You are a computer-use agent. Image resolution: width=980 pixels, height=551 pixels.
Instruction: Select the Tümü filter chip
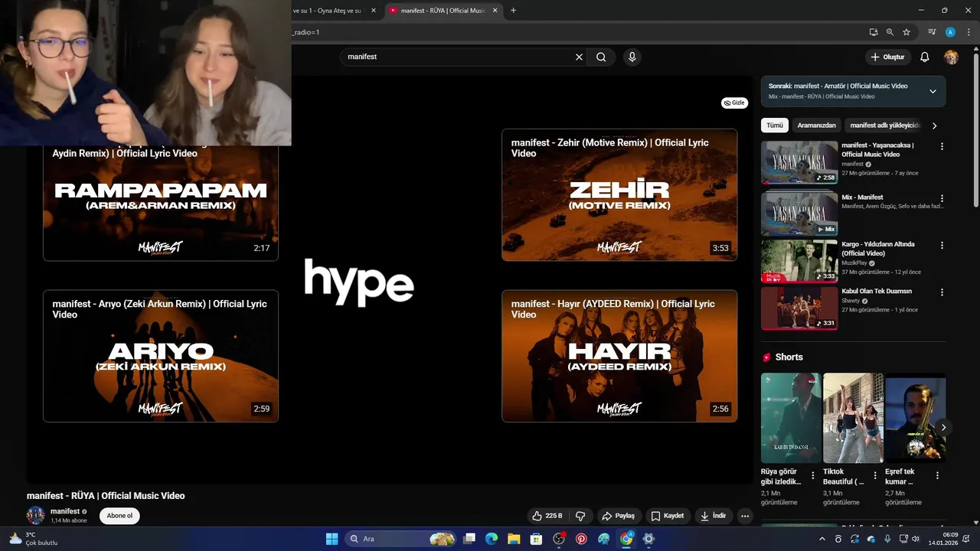pyautogui.click(x=775, y=126)
